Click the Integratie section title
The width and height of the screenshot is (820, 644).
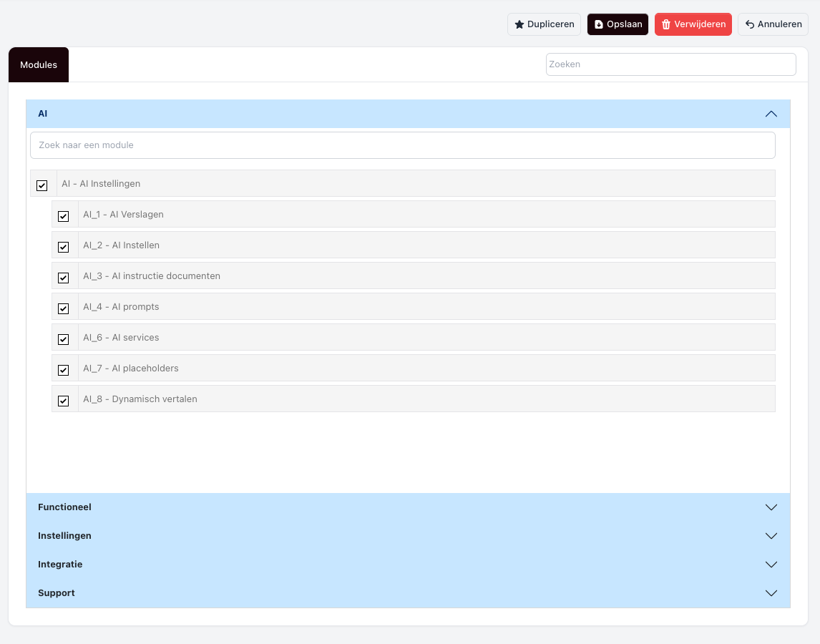point(60,565)
